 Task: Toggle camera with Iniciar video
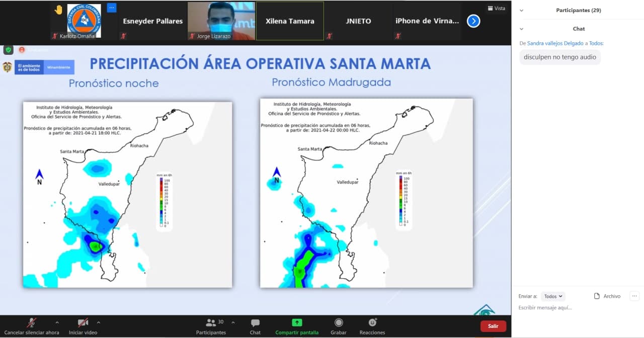pos(83,323)
